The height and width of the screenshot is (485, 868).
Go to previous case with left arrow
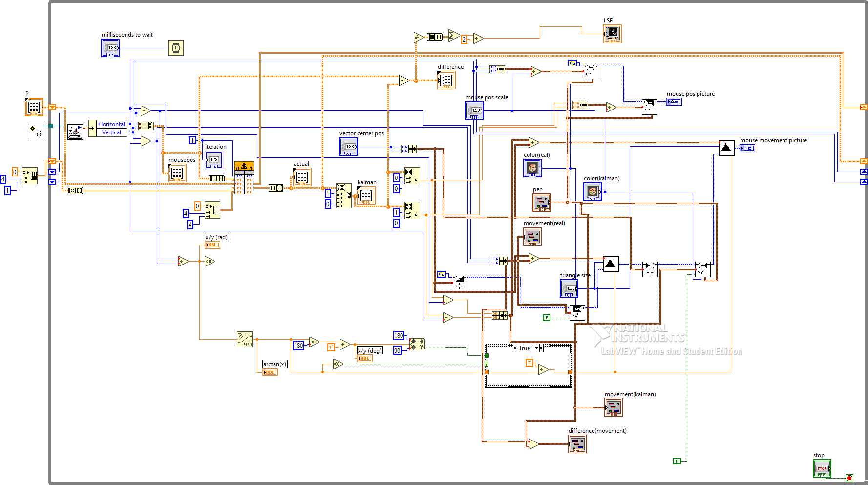tap(515, 348)
